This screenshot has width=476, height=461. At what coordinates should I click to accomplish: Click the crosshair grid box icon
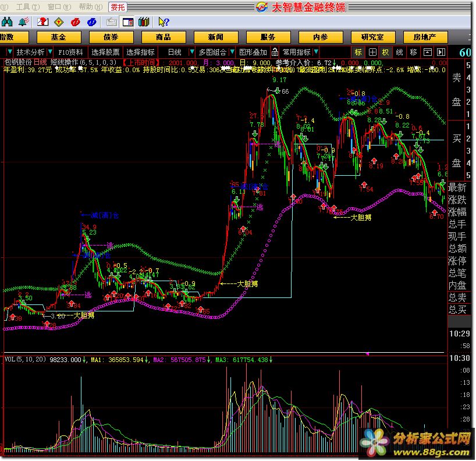coord(372,52)
